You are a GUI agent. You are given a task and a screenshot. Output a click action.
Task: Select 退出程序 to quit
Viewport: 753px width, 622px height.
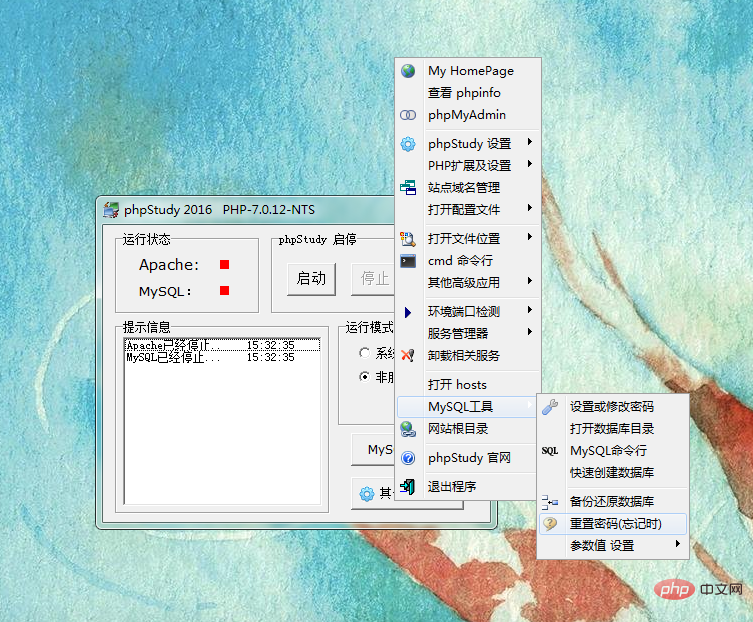[x=468, y=487]
